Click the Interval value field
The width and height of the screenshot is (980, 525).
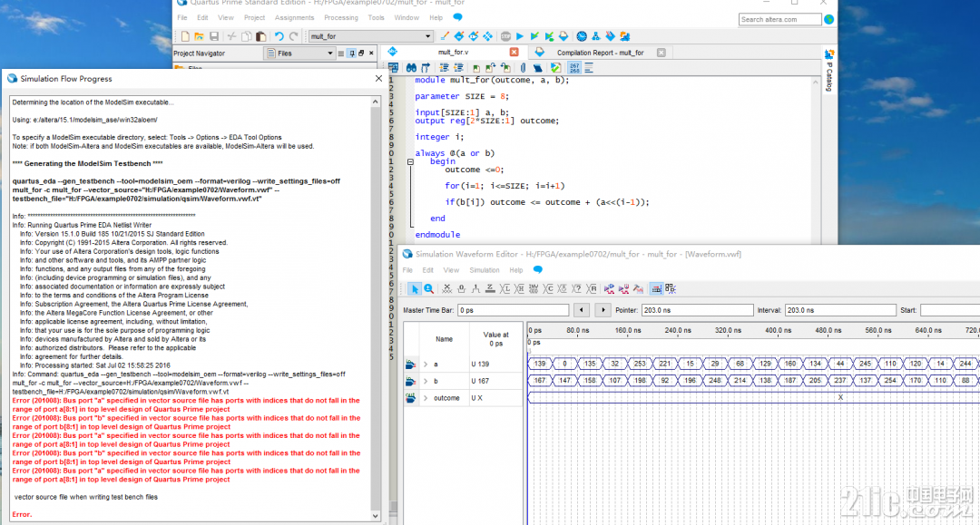840,309
